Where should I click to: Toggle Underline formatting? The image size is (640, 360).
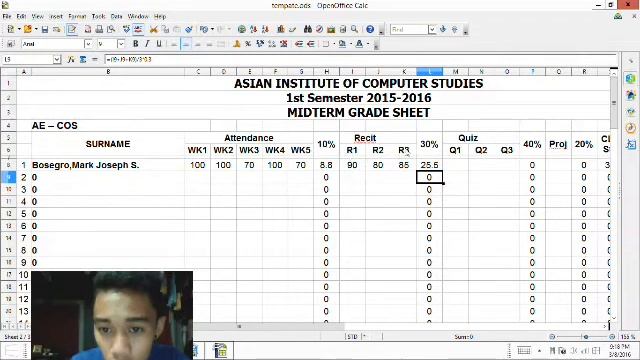(159, 44)
